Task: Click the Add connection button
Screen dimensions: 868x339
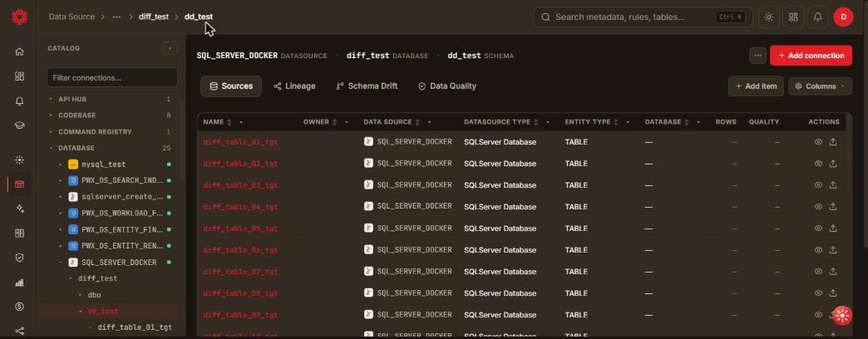Action: click(x=811, y=56)
